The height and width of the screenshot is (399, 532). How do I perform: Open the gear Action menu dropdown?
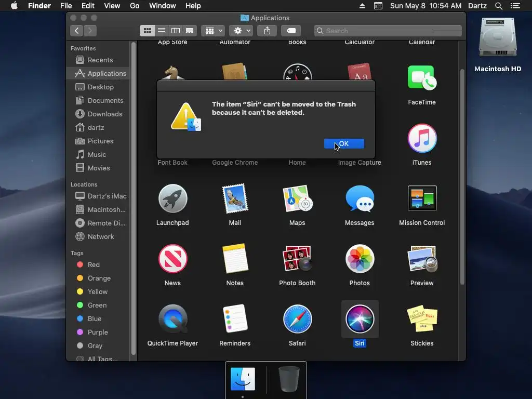(241, 31)
